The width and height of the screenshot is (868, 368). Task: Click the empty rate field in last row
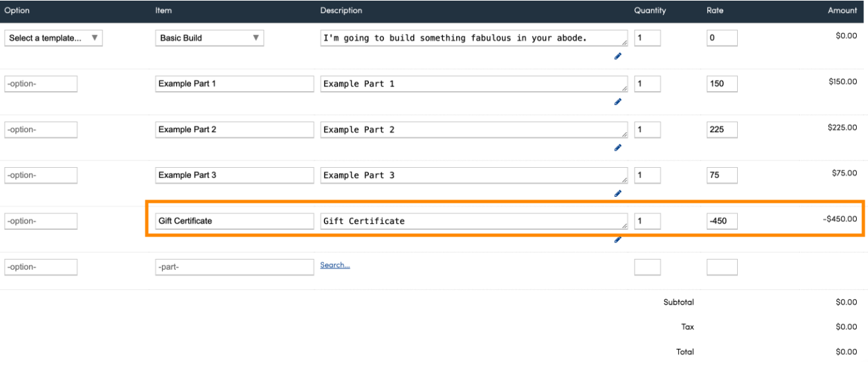[x=721, y=267]
